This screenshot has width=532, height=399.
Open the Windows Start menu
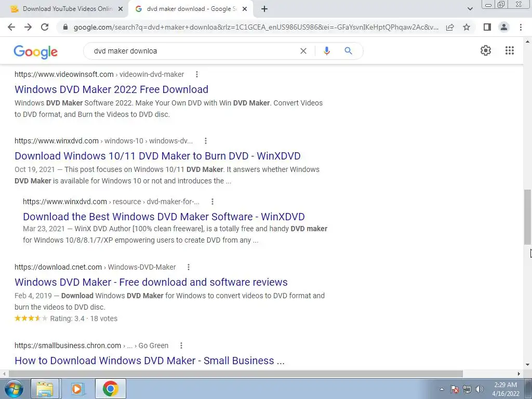coord(14,389)
